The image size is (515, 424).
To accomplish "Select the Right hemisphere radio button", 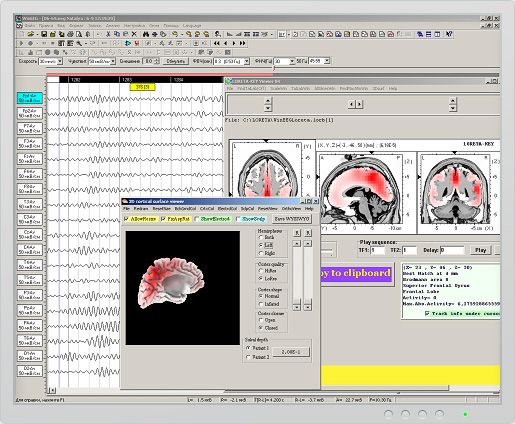I will 261,253.
